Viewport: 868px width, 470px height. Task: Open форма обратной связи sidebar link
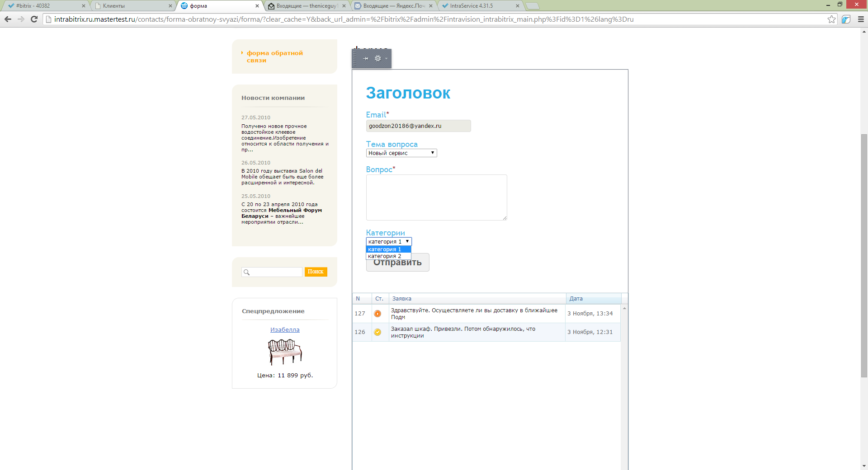click(274, 56)
